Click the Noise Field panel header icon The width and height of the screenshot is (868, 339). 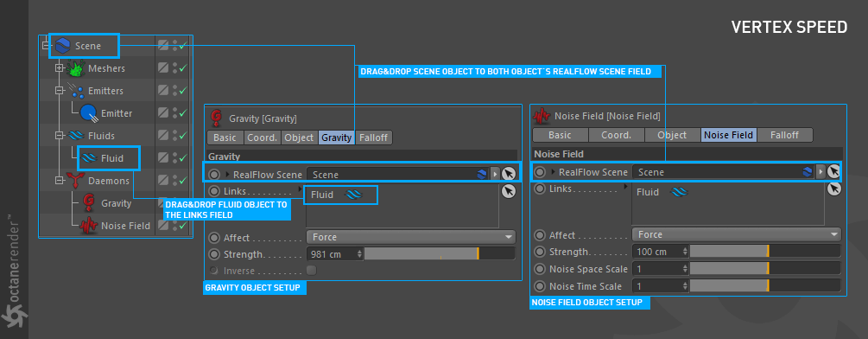[x=542, y=116]
